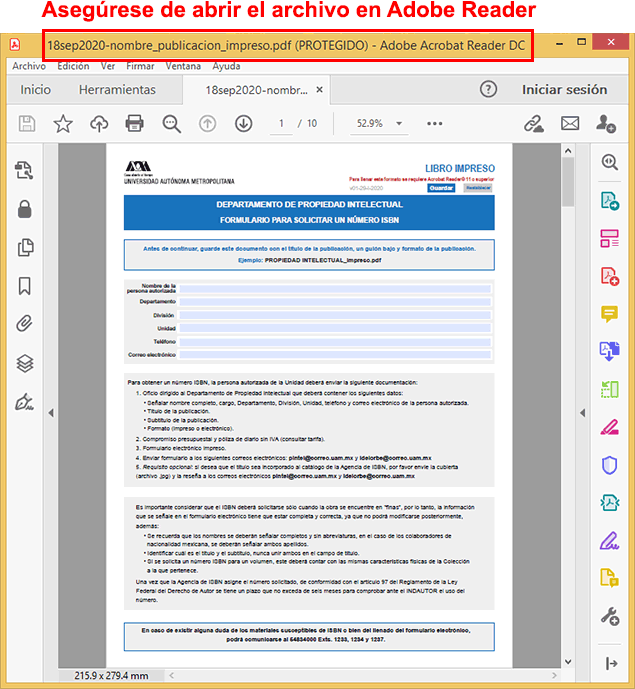Open the Ayuda menu
This screenshot has height=689, width=635.
pos(226,66)
